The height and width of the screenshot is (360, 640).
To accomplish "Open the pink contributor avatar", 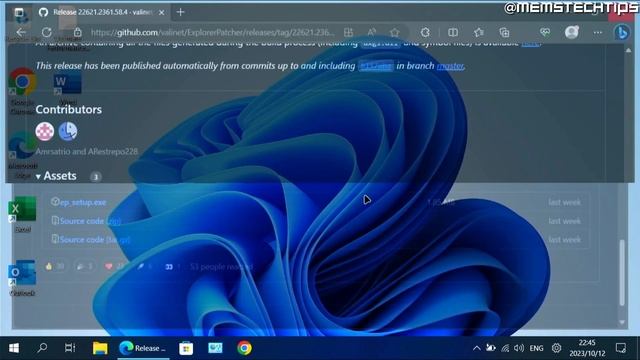I will (x=44, y=131).
